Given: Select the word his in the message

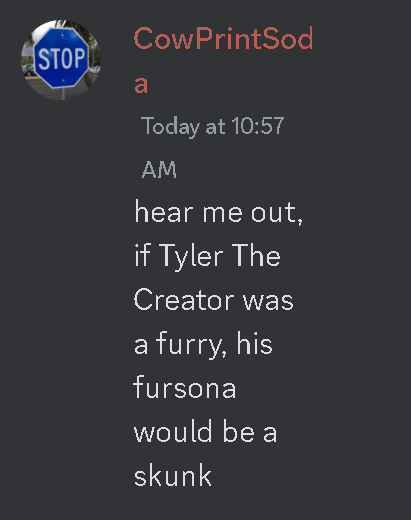Looking at the screenshot, I should pyautogui.click(x=255, y=343).
